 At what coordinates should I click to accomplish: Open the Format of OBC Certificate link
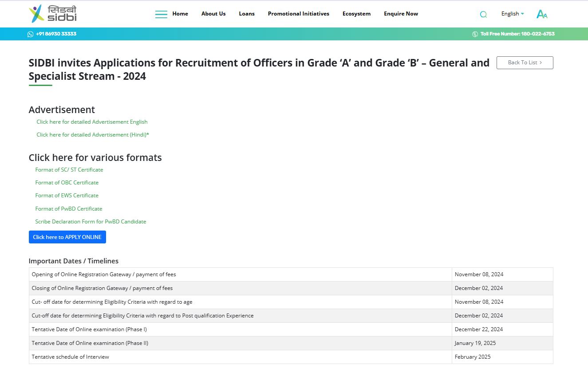click(67, 182)
